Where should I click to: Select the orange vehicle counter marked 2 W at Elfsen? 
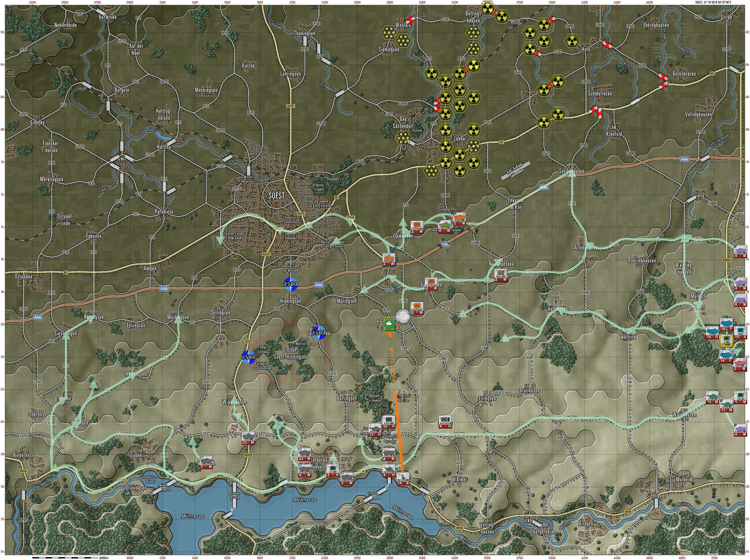[389, 259]
